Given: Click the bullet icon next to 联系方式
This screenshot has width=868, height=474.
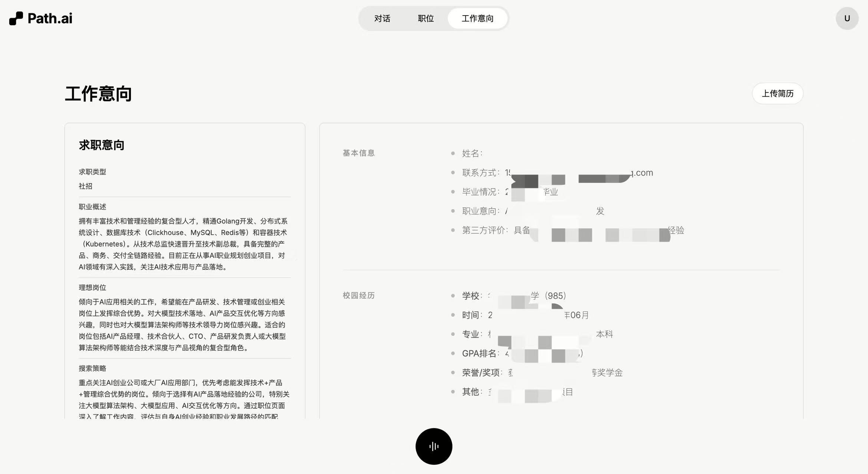Looking at the screenshot, I should click(453, 172).
